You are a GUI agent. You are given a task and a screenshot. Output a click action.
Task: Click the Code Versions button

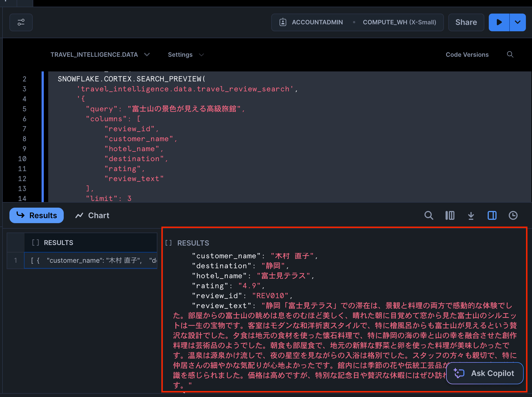click(467, 55)
